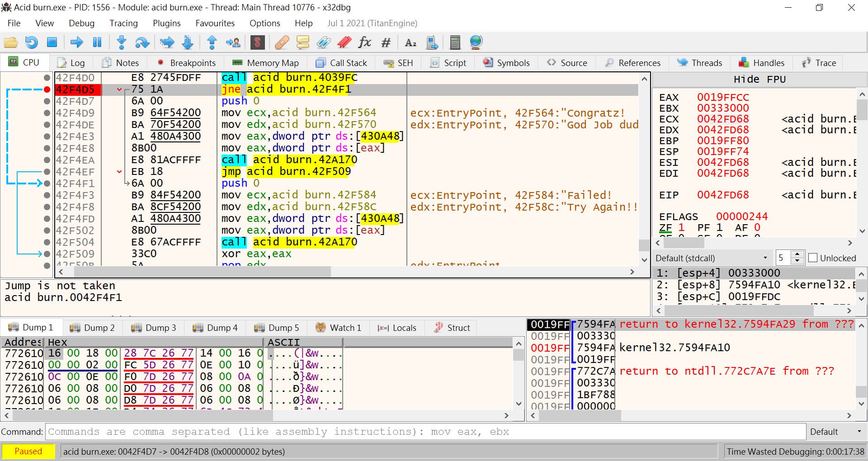Toggle the breakpoint at address 42F4D5
This screenshot has height=461, width=868.
(47, 89)
